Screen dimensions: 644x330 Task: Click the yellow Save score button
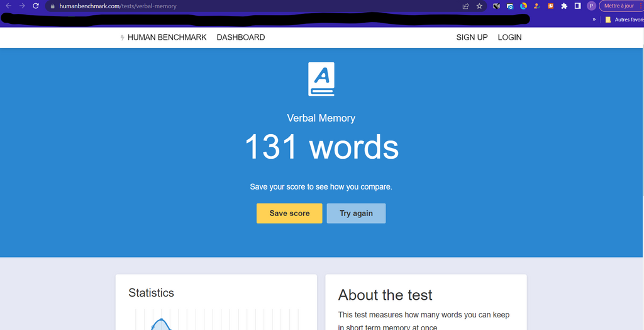click(289, 213)
